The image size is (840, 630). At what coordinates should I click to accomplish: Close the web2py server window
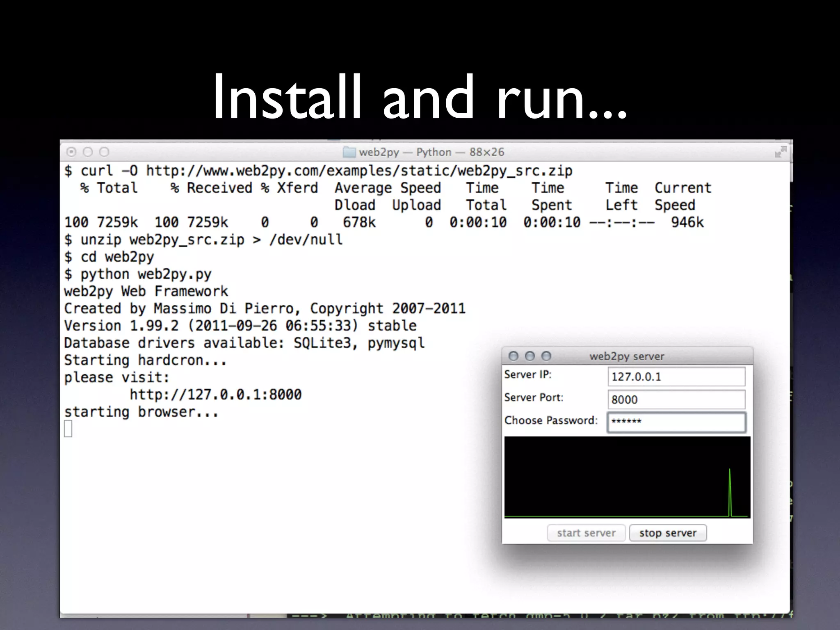(x=513, y=356)
